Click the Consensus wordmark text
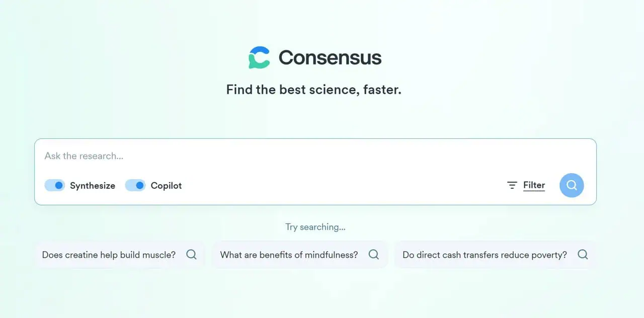Viewport: 644px width, 318px height. click(x=330, y=57)
